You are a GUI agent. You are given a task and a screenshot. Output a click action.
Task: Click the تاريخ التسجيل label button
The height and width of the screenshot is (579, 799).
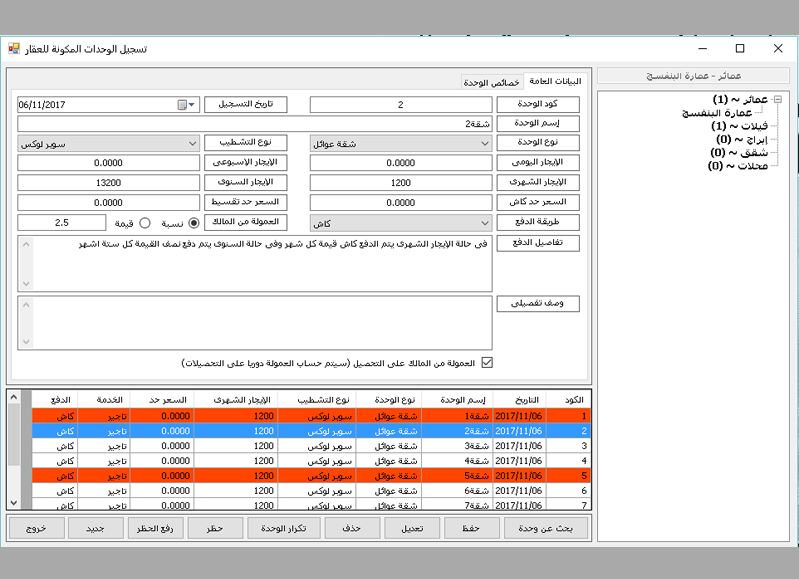click(246, 104)
